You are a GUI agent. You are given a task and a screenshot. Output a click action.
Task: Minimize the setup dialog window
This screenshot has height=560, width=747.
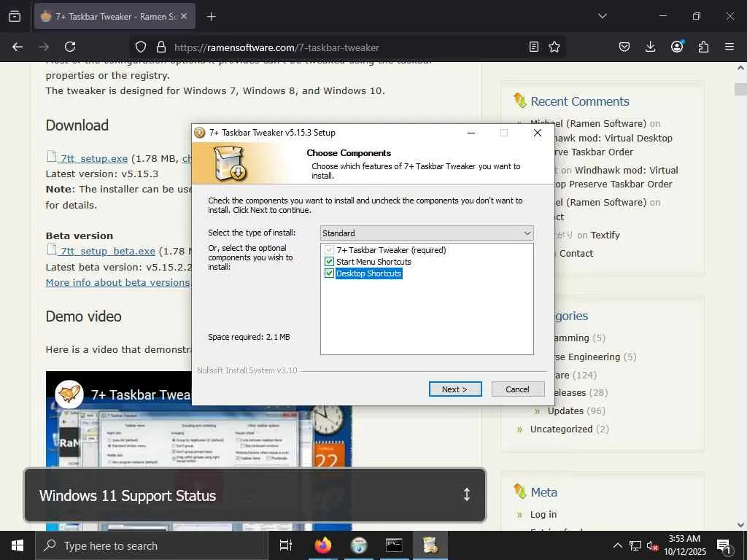point(471,133)
